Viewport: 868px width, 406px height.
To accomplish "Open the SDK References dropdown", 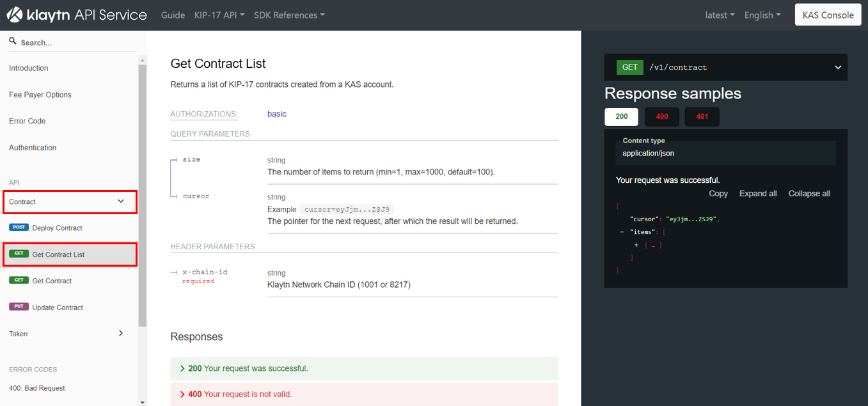I will [x=289, y=15].
